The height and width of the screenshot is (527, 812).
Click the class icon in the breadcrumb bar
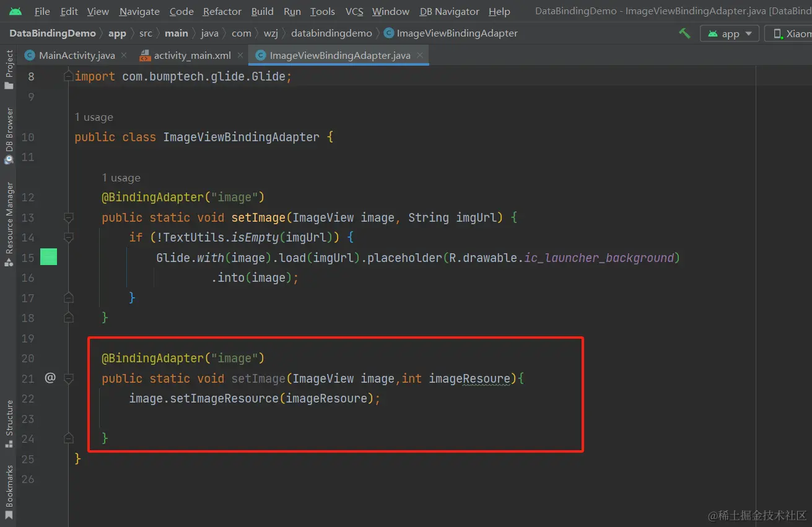(x=388, y=33)
